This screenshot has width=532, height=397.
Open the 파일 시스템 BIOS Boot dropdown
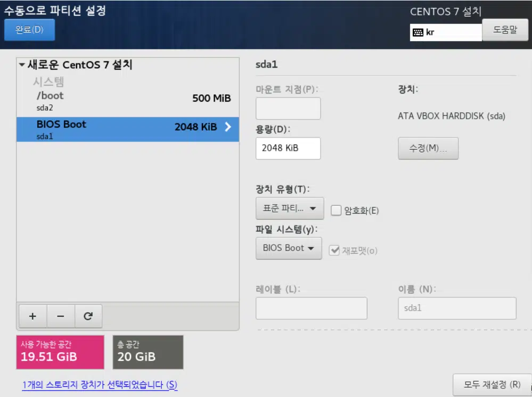pos(289,248)
